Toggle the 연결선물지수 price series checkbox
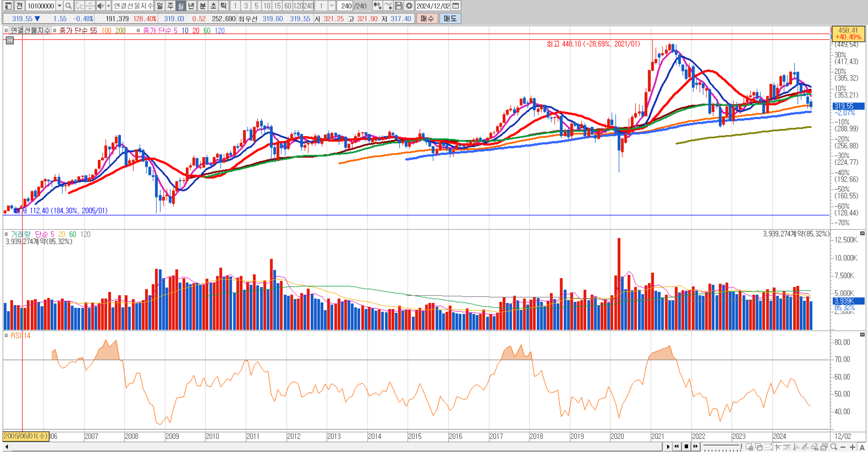Screen dimensions: 868x452 [6, 30]
